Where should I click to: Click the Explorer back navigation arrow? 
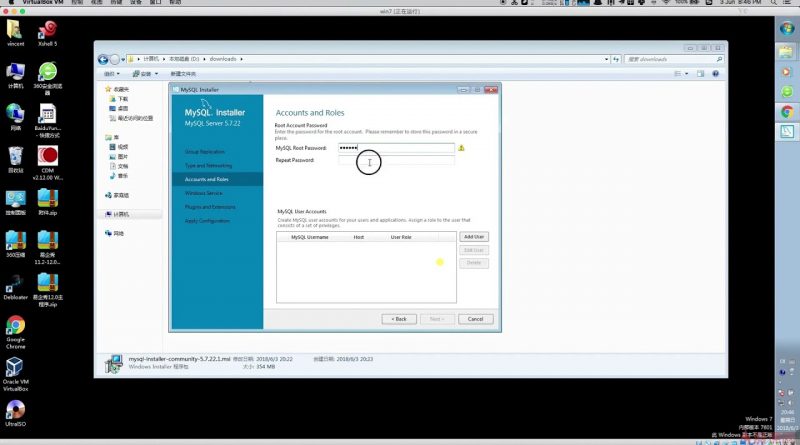pos(103,60)
